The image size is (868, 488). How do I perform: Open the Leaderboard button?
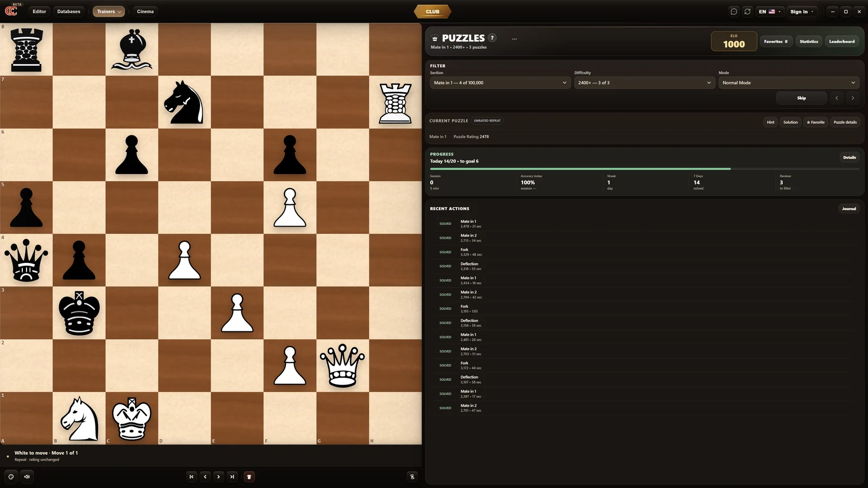tap(842, 41)
